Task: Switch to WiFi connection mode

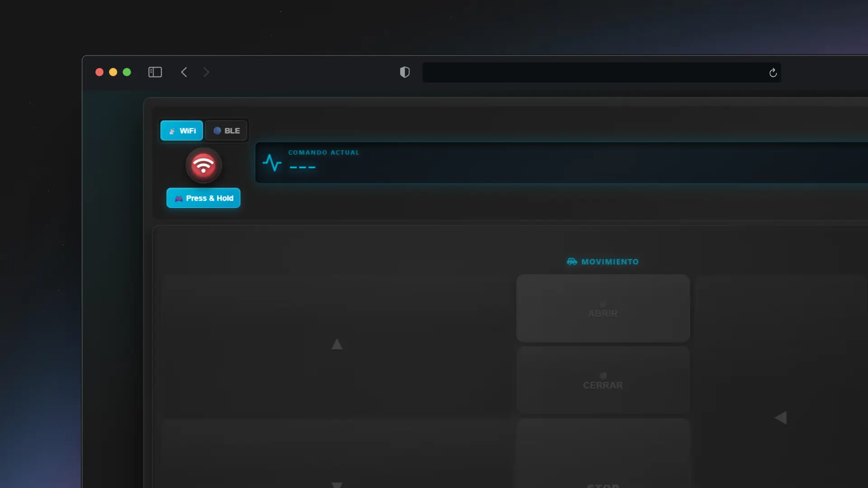Action: 182,131
